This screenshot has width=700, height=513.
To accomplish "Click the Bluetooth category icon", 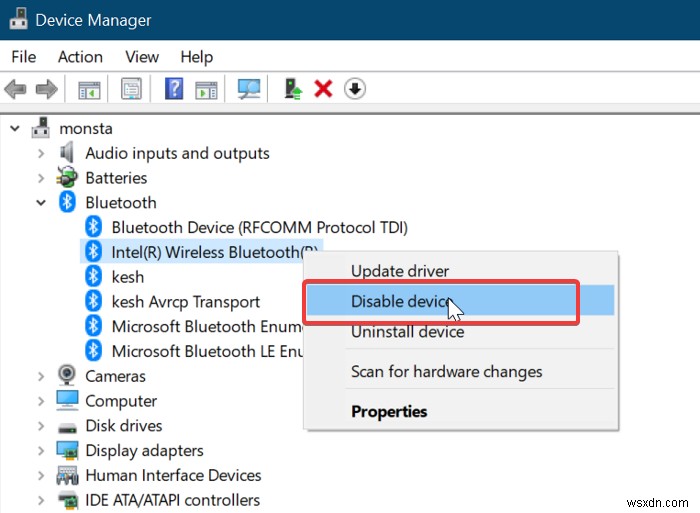I will pos(67,202).
